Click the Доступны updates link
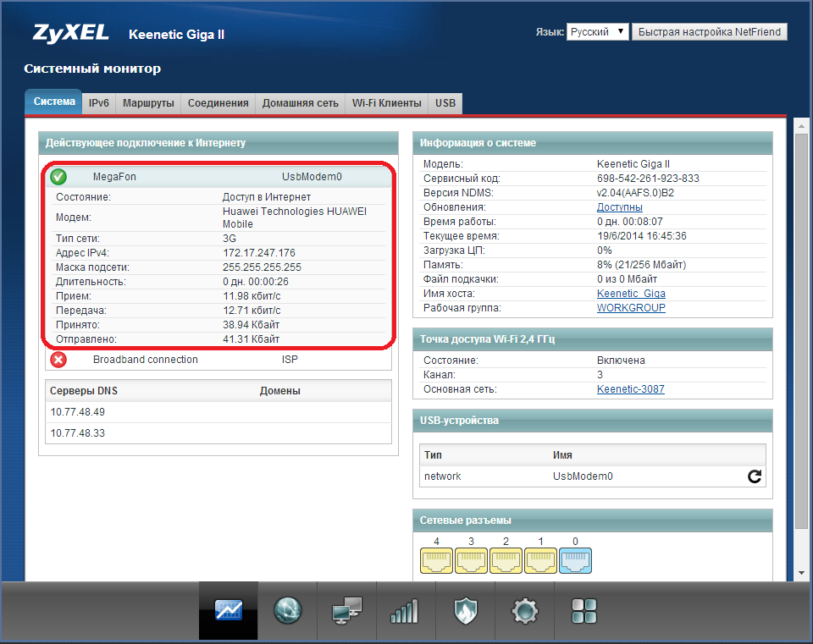 619,207
